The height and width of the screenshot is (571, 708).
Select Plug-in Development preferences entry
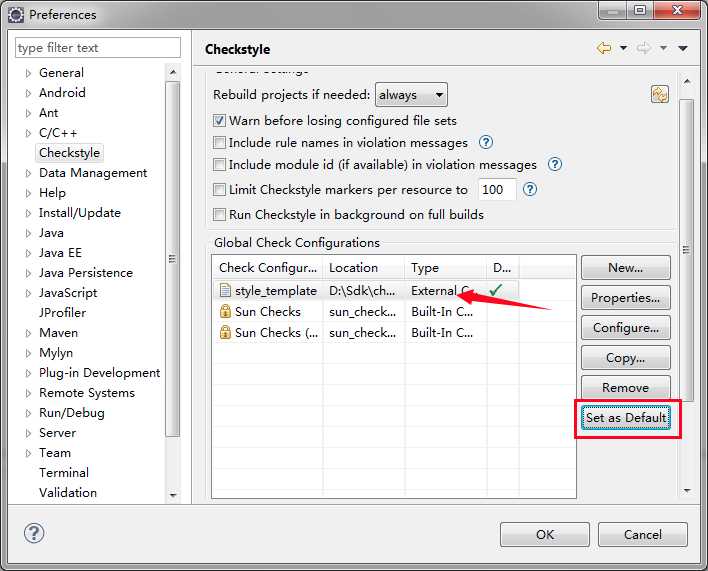coord(99,373)
